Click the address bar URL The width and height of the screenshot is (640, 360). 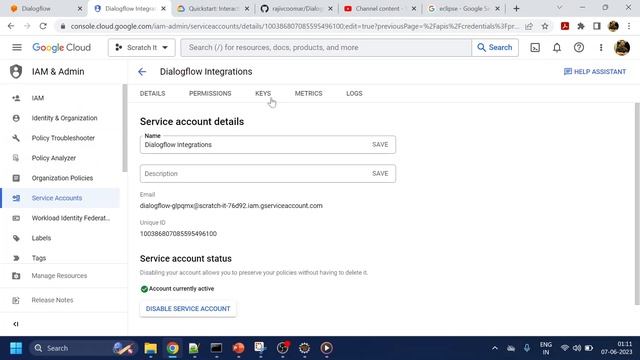295,27
